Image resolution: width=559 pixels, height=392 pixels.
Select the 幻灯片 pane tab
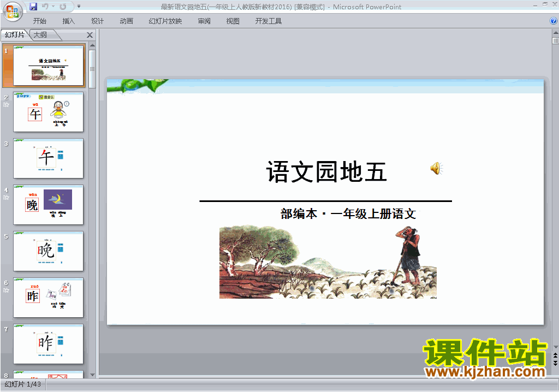tap(15, 34)
